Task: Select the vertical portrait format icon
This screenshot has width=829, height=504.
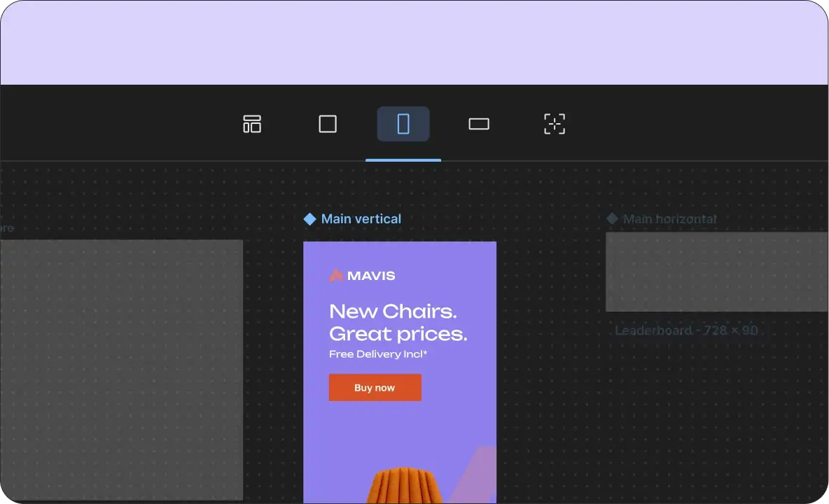Action: click(x=403, y=123)
